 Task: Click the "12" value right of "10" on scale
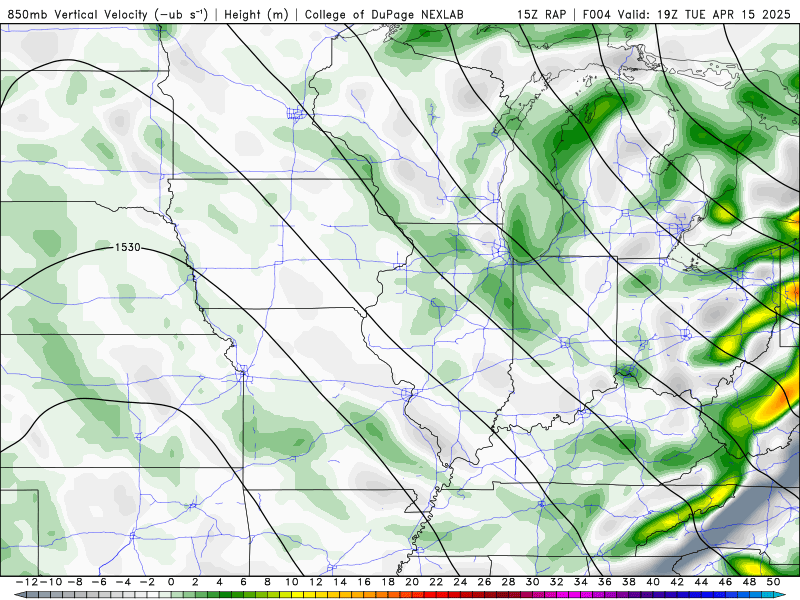[x=316, y=582]
